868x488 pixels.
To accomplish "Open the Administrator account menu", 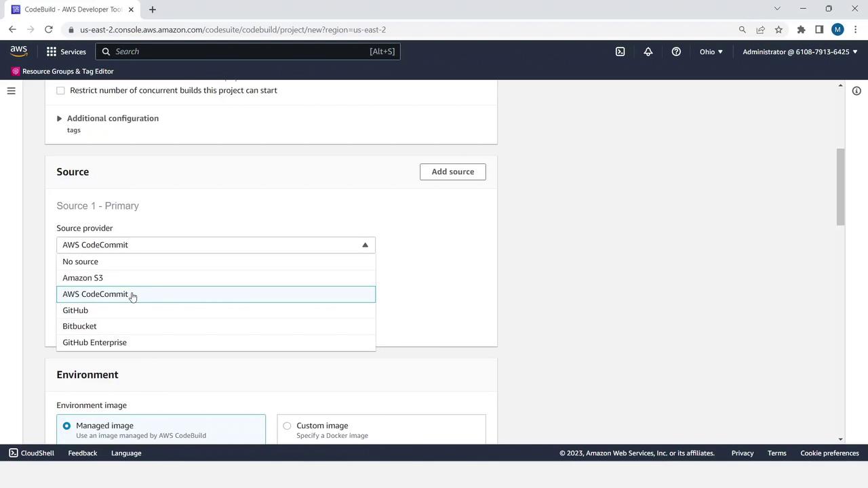I will [x=800, y=52].
